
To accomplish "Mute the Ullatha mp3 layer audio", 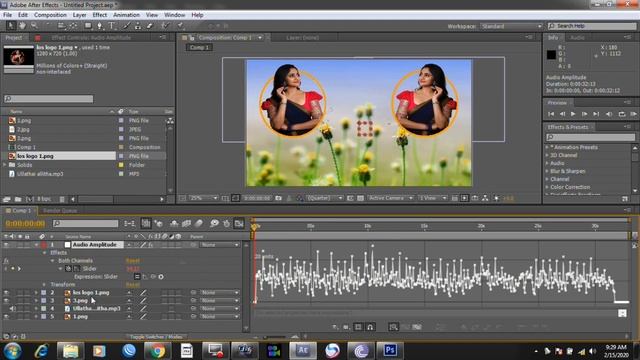I will (12, 309).
